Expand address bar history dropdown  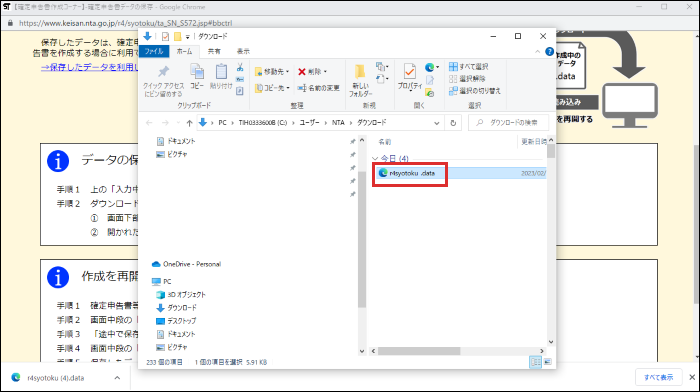437,123
